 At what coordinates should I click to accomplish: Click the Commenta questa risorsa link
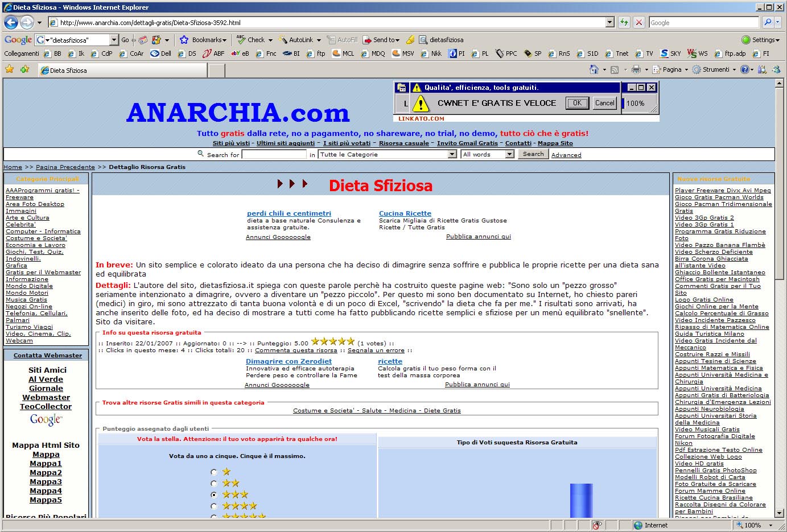pyautogui.click(x=296, y=350)
